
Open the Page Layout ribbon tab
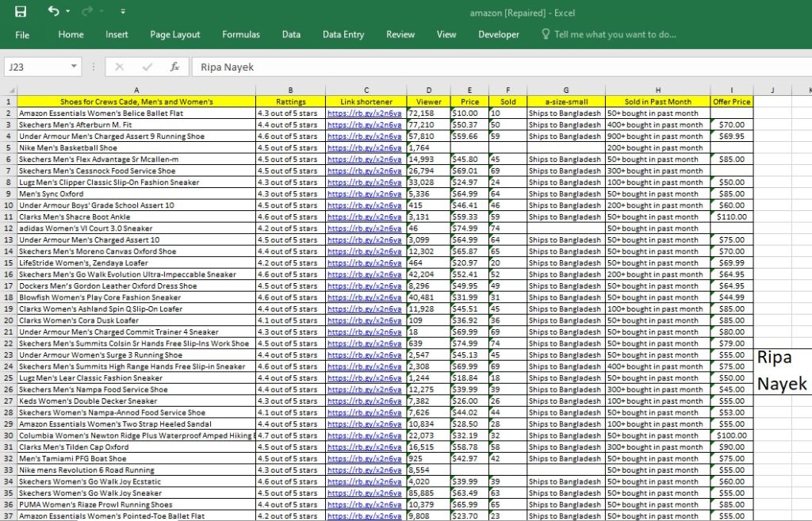[x=175, y=34]
